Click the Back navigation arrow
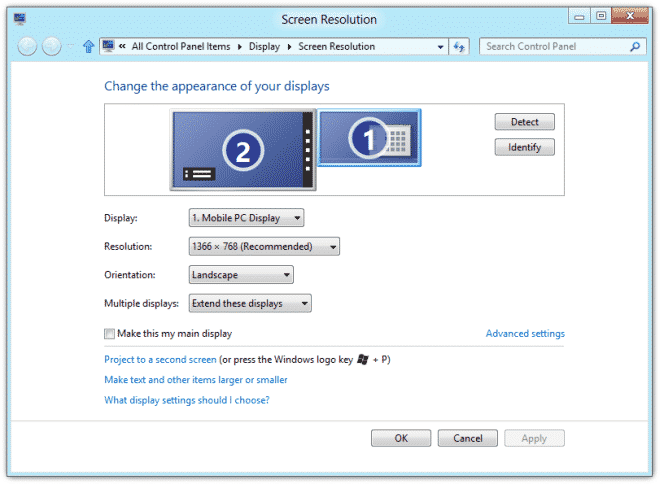The width and height of the screenshot is (660, 484). [27, 46]
